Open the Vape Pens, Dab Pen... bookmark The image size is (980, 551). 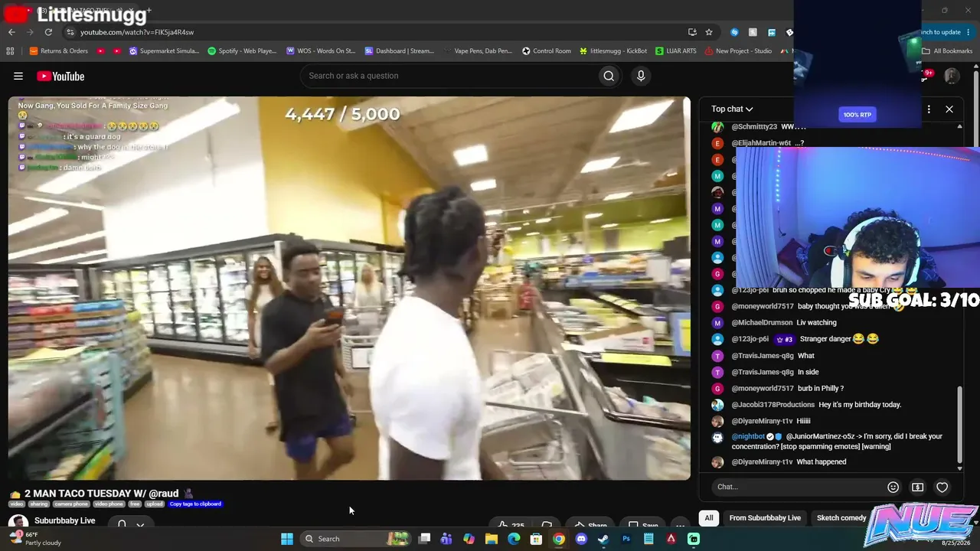(x=478, y=51)
